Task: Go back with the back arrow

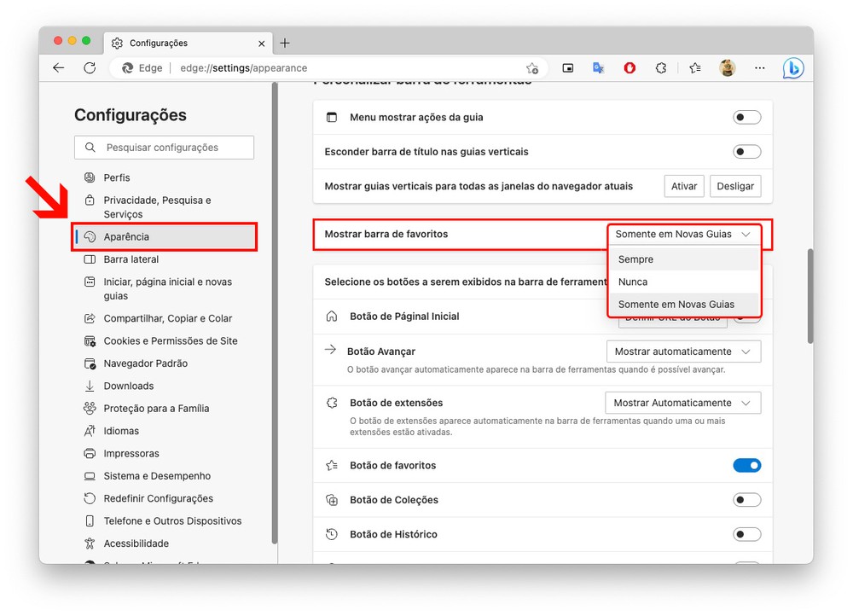Action: pyautogui.click(x=59, y=68)
